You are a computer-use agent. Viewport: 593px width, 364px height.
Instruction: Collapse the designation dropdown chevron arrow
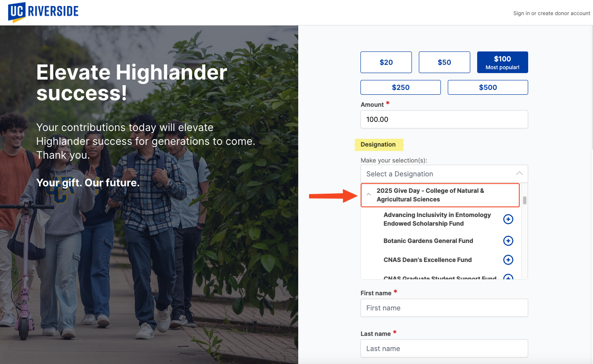point(520,174)
